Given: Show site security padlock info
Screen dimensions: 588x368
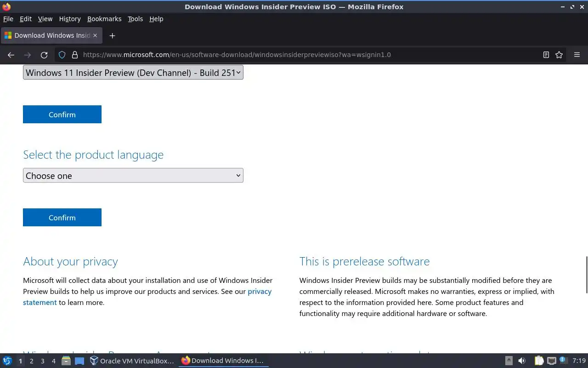Looking at the screenshot, I should point(75,55).
